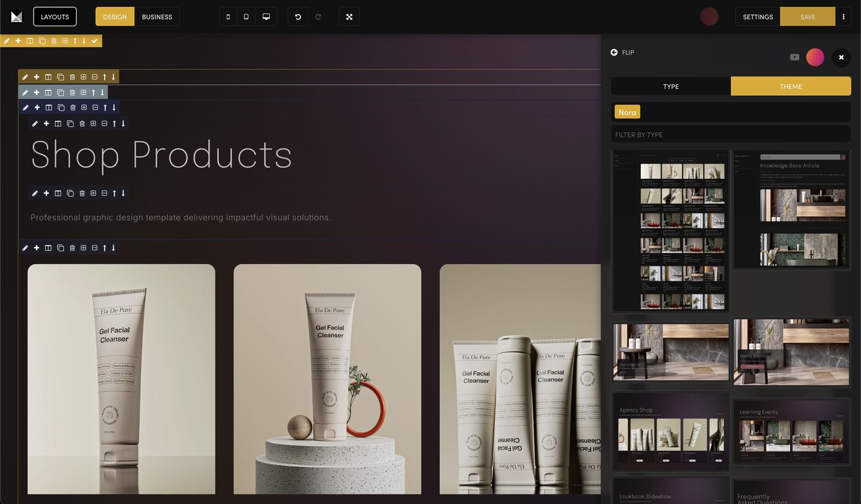Choose the Agency Shop layout thumbnail

click(x=670, y=432)
